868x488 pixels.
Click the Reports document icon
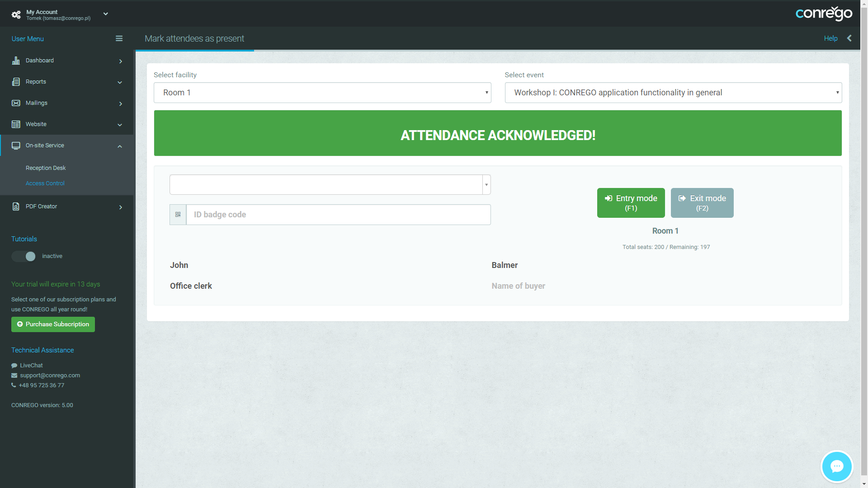point(16,82)
